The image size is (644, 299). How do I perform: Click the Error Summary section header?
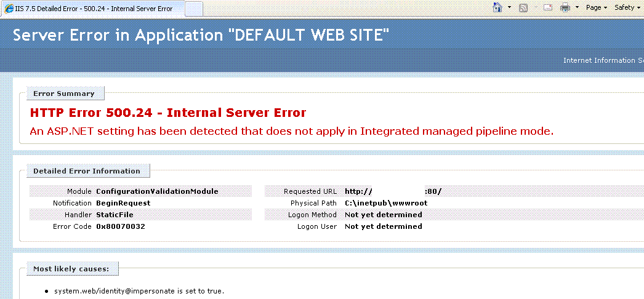point(64,94)
